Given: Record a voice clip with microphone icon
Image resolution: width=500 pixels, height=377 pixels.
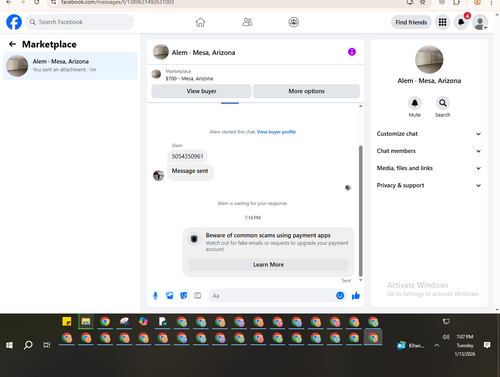Looking at the screenshot, I should point(155,296).
